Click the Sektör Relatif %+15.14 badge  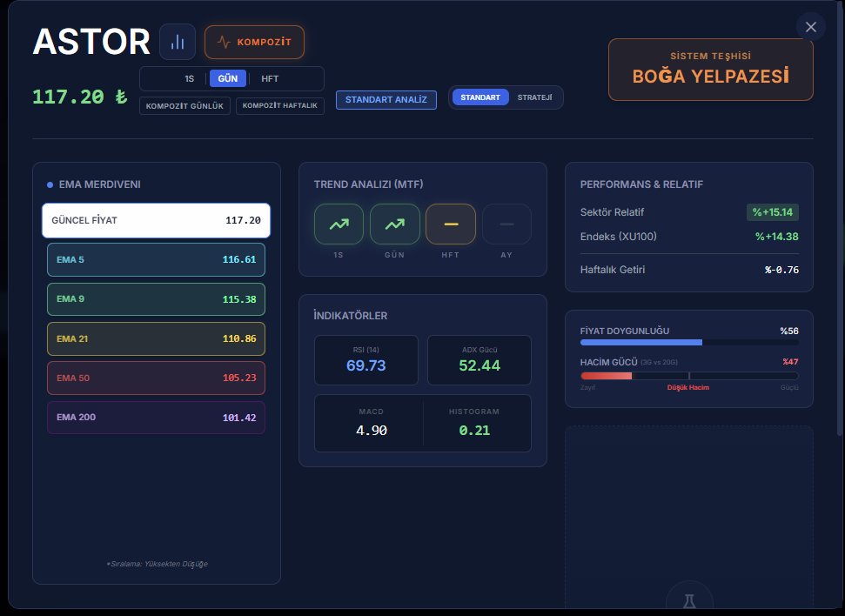click(x=773, y=212)
